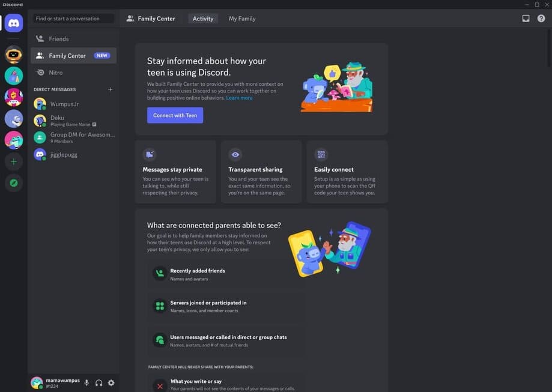
Task: Select the first server icon in sidebar
Action: [x=14, y=55]
